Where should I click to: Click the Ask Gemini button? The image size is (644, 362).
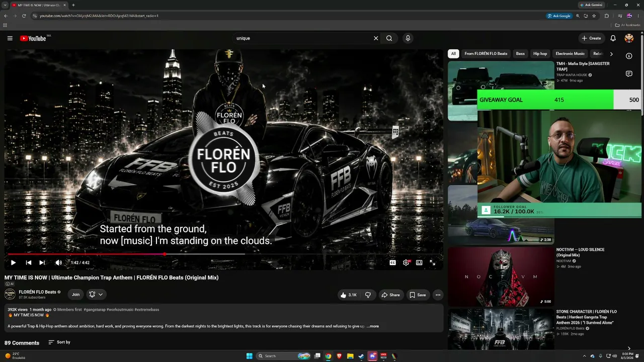[x=591, y=5]
